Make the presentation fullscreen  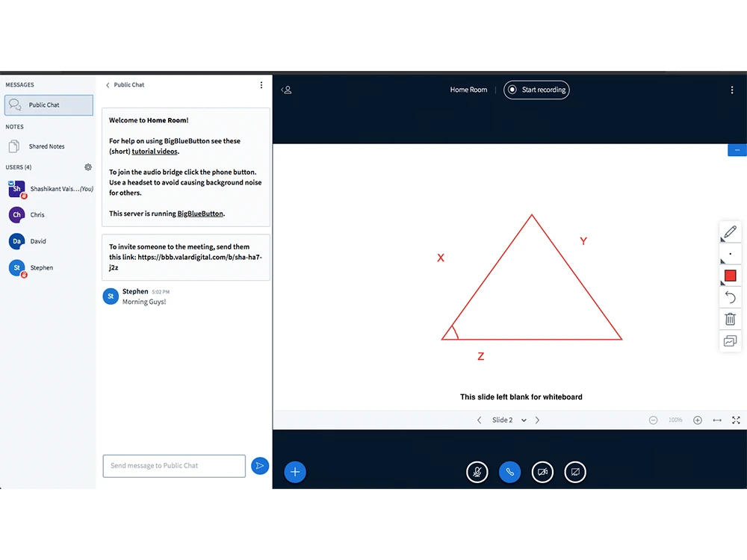[x=736, y=420]
